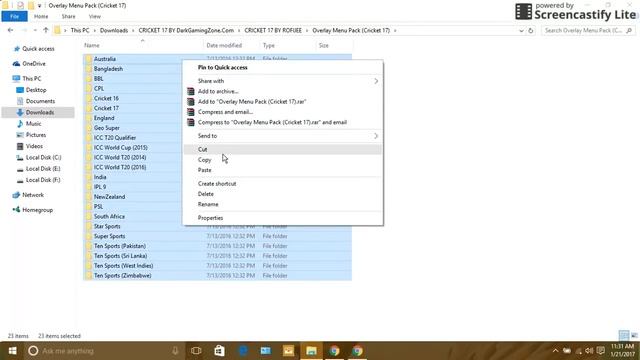Select the Bangladesh folder
This screenshot has height=360, width=640.
point(108,69)
